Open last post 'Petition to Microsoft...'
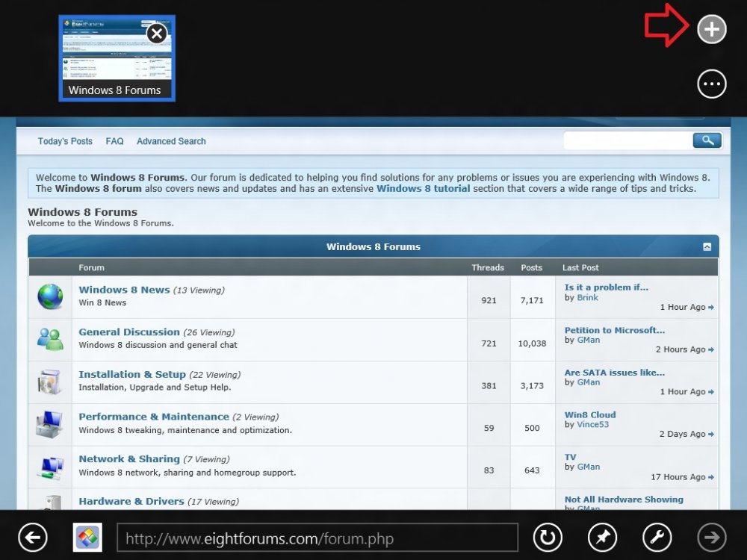The image size is (747, 560). click(615, 330)
